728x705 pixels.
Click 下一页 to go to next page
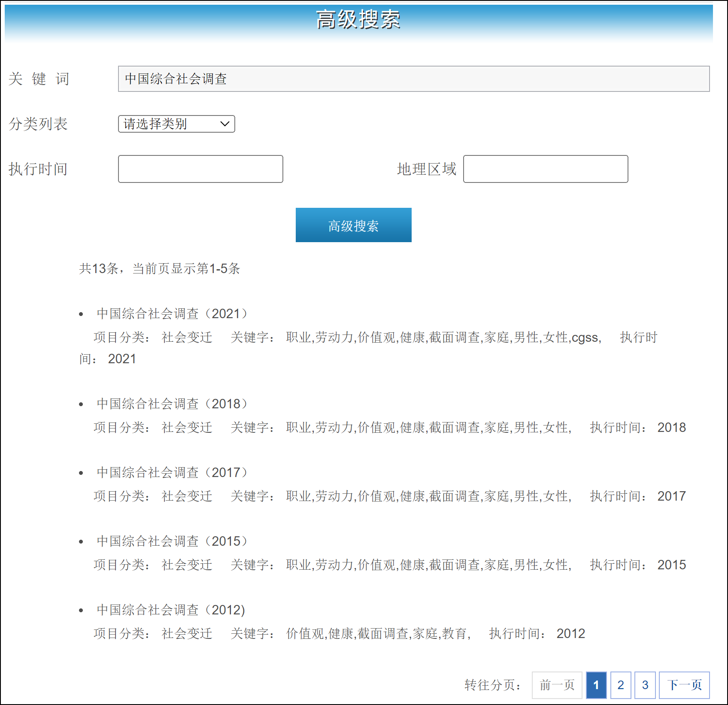684,685
